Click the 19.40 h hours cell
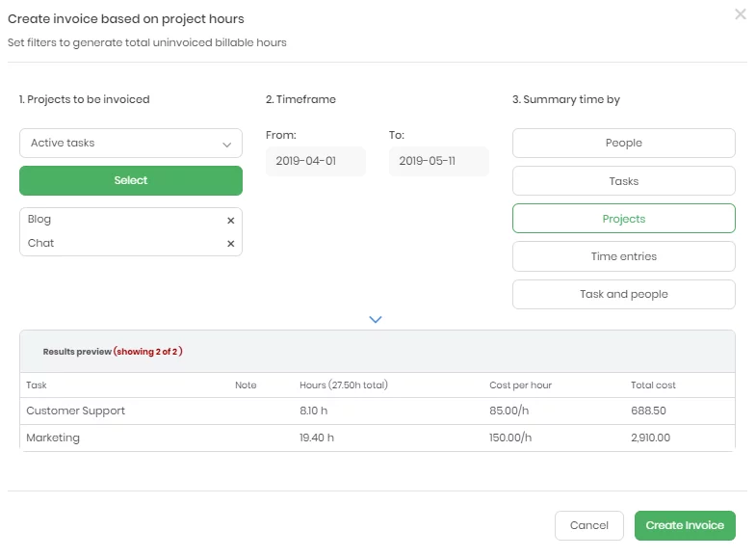The width and height of the screenshot is (756, 557). [x=316, y=438]
